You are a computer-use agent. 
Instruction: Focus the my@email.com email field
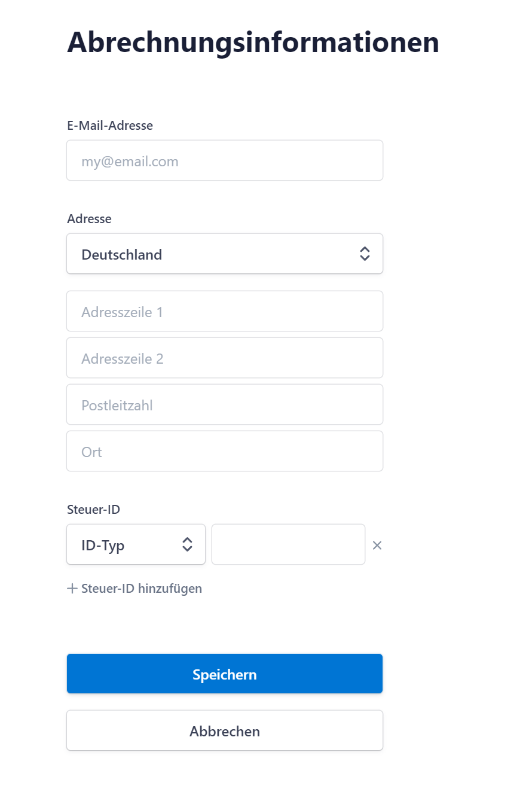click(x=225, y=160)
